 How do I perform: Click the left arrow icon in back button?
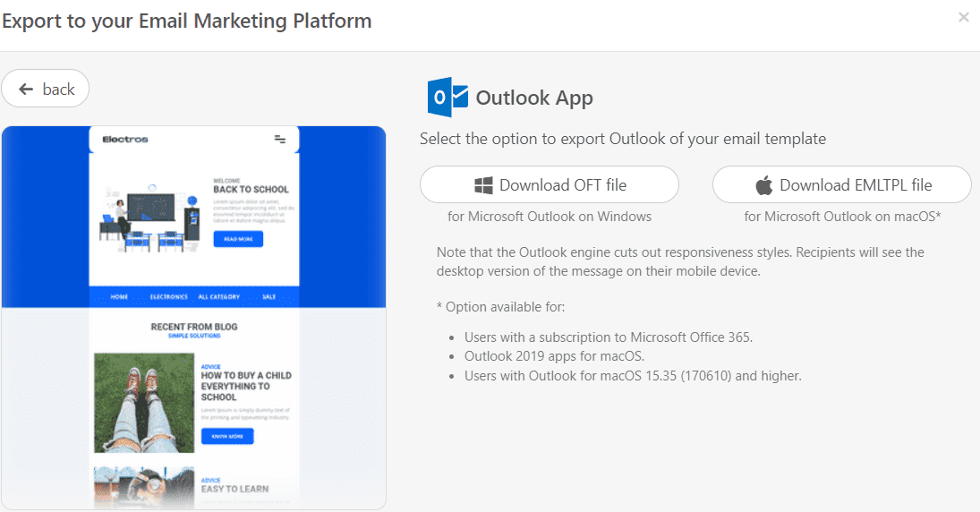coord(26,90)
